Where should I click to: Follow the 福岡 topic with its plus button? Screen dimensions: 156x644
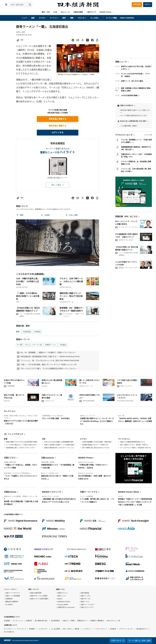(17, 215)
